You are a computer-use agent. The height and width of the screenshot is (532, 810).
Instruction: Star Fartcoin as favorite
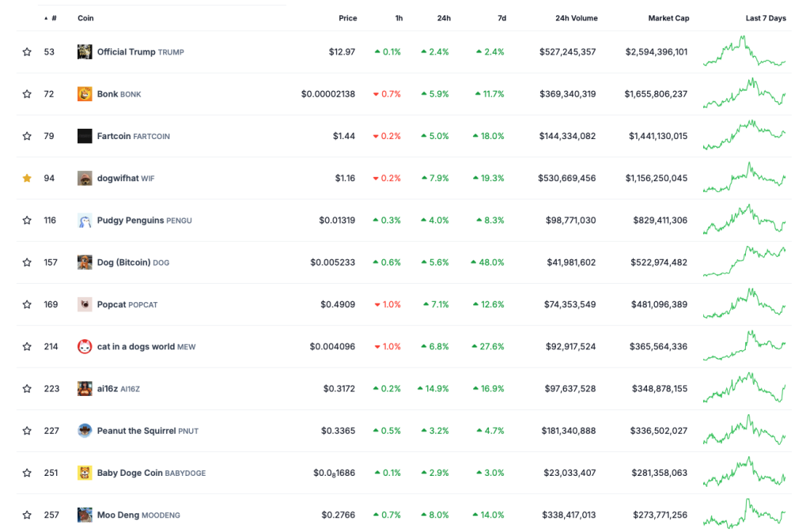click(27, 136)
